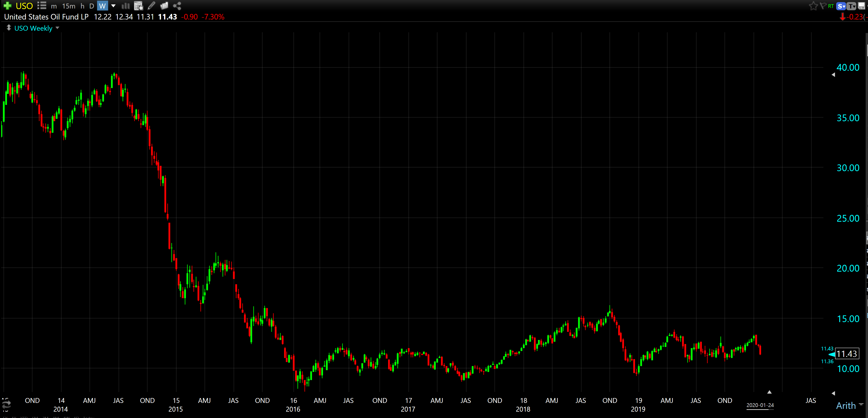The height and width of the screenshot is (418, 868).
Task: Click the 40.00 price axis label
Action: click(x=848, y=67)
